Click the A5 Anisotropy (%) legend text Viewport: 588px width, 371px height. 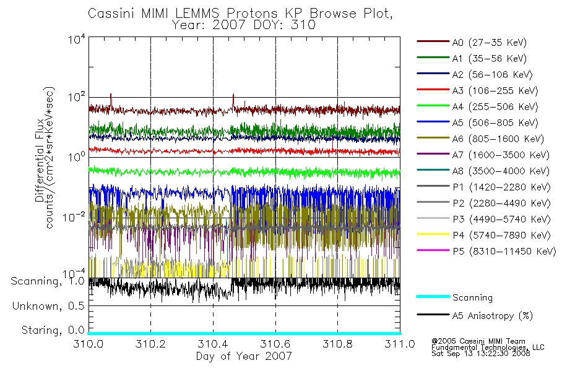493,316
